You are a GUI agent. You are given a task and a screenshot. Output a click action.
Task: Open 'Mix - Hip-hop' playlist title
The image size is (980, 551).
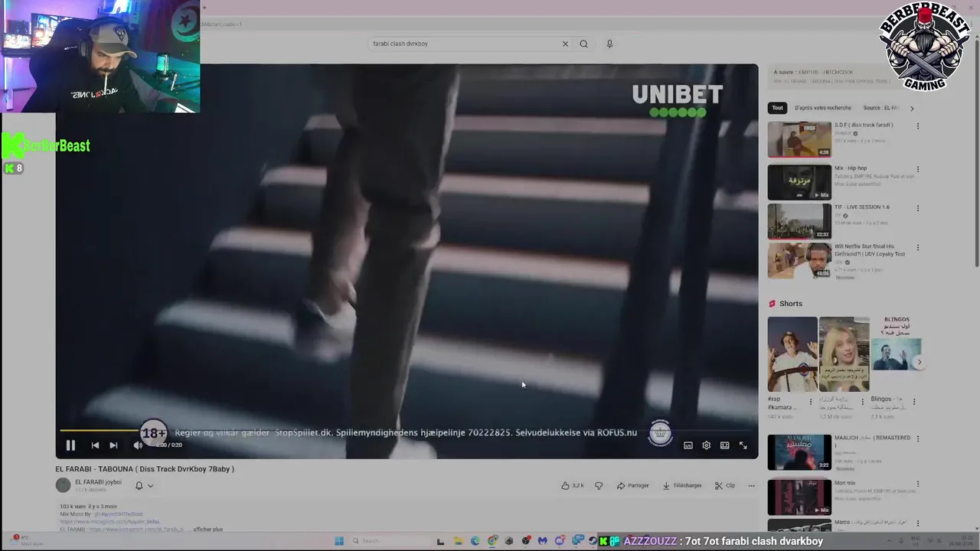pyautogui.click(x=851, y=168)
